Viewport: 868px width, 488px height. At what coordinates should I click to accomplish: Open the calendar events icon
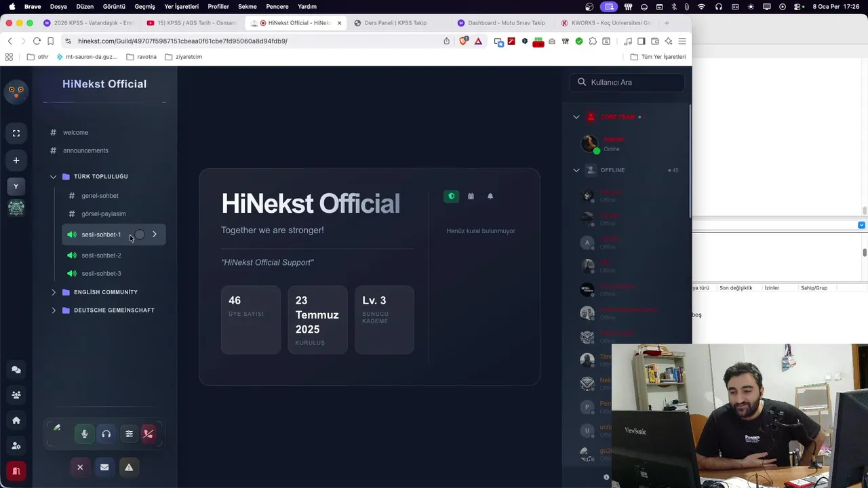(x=471, y=196)
